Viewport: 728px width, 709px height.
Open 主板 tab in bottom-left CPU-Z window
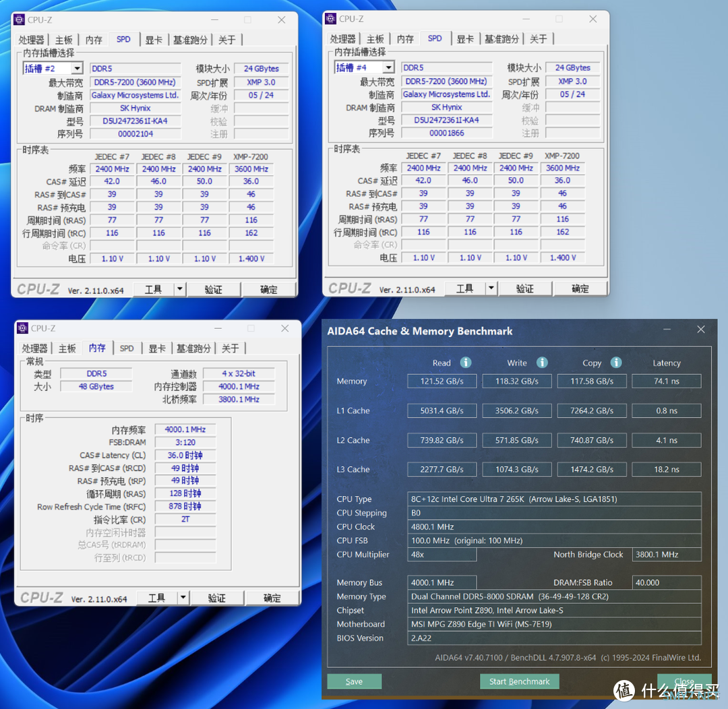pyautogui.click(x=67, y=348)
